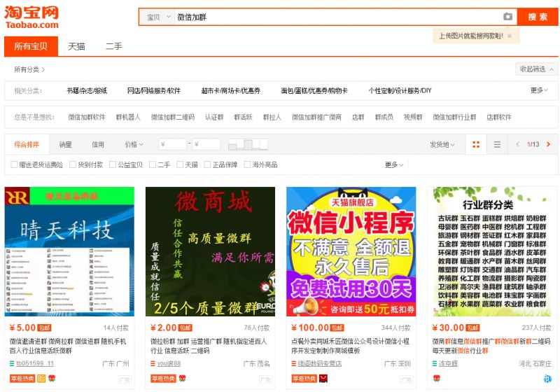This screenshot has height=392, width=560.
Task: Expand 更多 related categories
Action: [x=539, y=90]
